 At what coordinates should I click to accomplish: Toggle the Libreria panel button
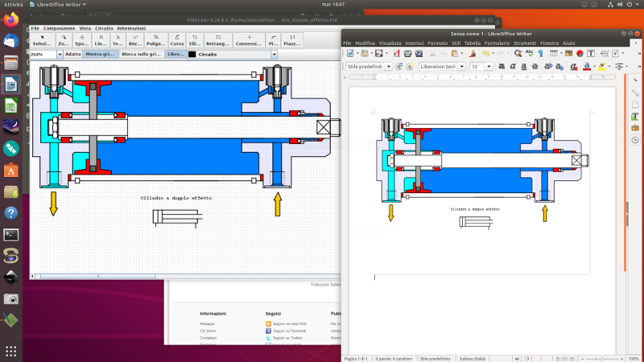click(175, 54)
